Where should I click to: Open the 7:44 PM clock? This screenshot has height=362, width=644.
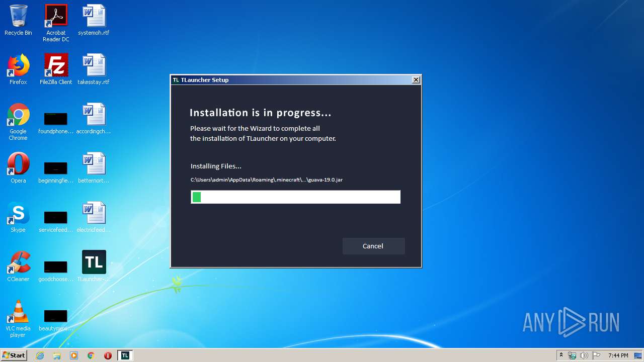(x=618, y=355)
